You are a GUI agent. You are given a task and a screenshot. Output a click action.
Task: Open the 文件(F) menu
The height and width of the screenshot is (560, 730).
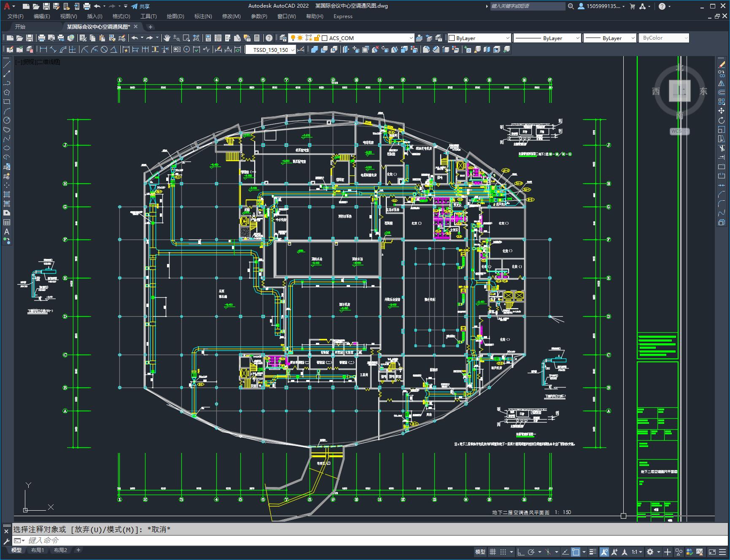pyautogui.click(x=16, y=16)
